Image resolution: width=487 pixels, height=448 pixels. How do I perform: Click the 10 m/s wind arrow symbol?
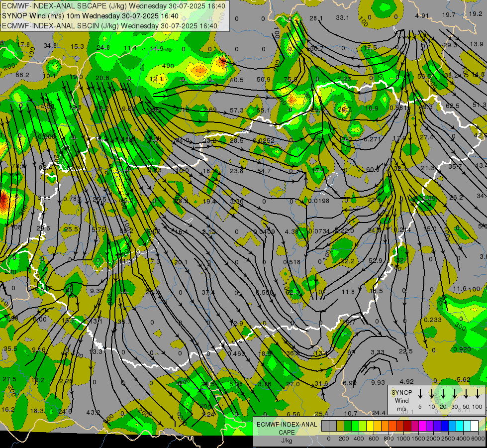click(432, 394)
